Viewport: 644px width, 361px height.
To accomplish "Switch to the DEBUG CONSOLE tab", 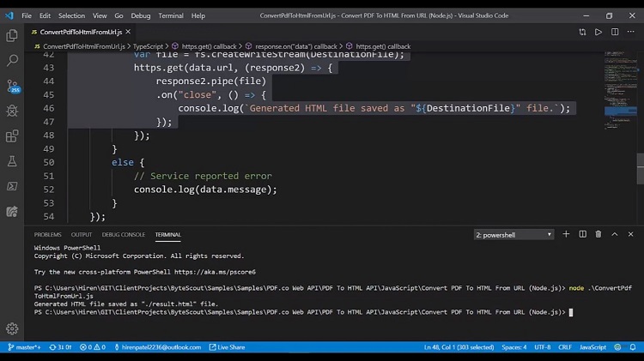I will coord(123,235).
